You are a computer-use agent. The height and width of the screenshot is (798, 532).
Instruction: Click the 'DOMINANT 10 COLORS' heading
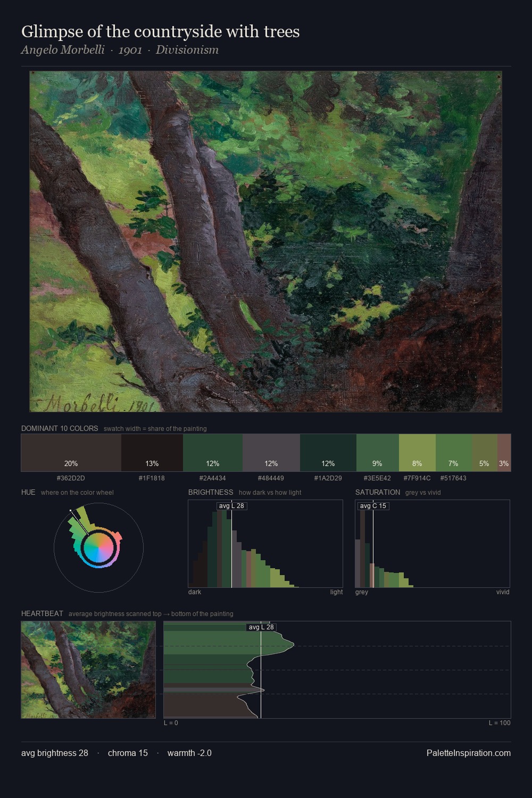tap(60, 428)
